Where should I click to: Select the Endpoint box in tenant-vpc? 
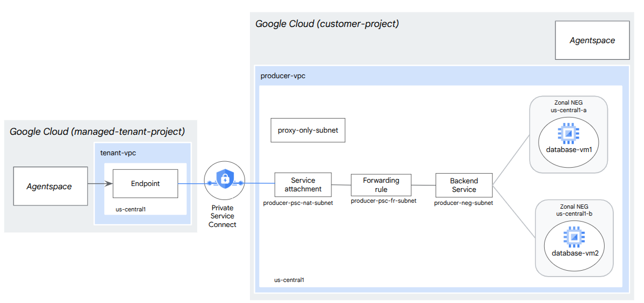145,183
